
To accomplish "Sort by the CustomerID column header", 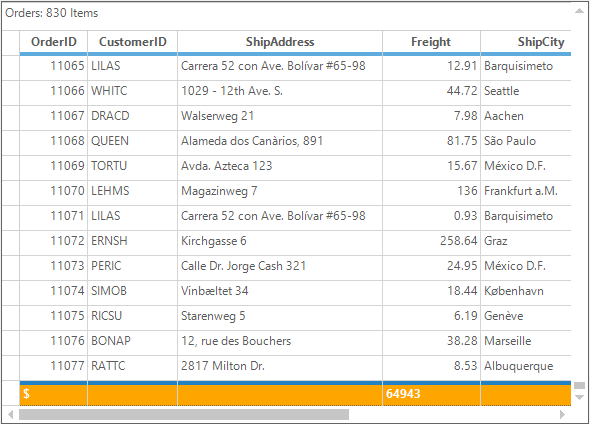I will coord(132,42).
